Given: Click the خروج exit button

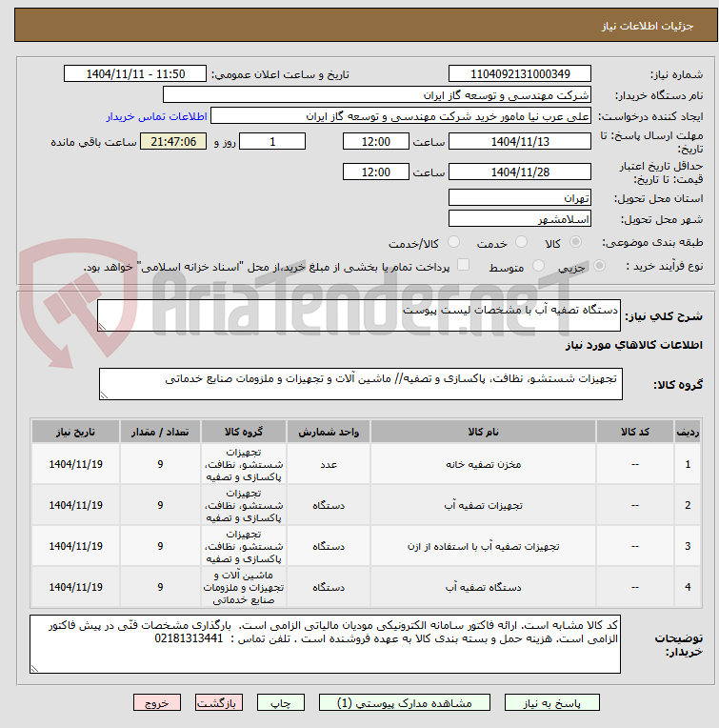Looking at the screenshot, I should (157, 702).
